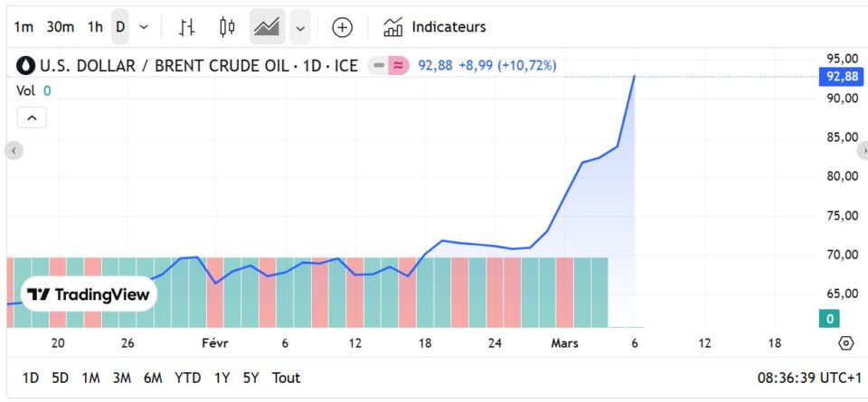Collapse the legend with the caret button

tap(32, 117)
